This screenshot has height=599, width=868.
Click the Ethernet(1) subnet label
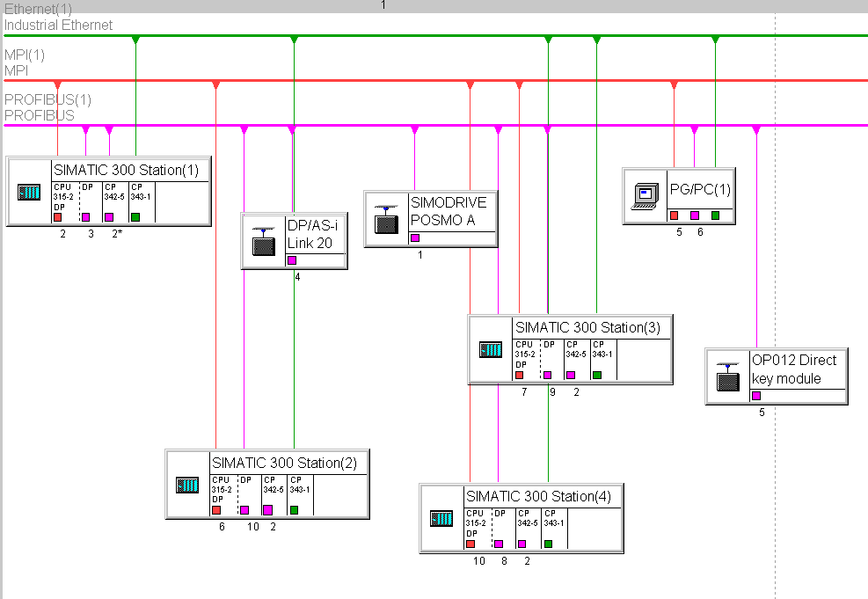point(38,9)
